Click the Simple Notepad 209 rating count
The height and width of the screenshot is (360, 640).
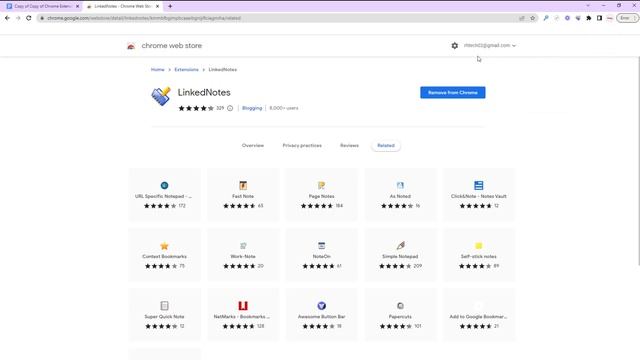point(418,266)
